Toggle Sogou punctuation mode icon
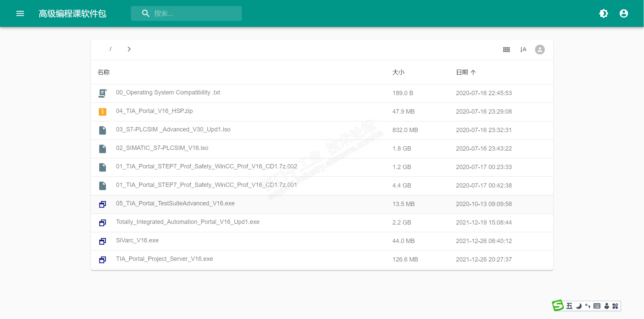644x319 pixels. coord(588,306)
